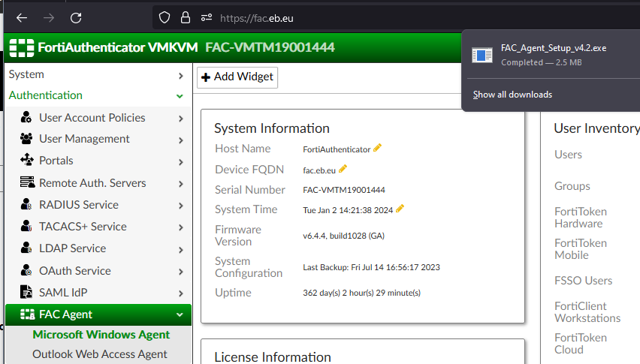The image size is (640, 364).
Task: Click the browser reload icon
Action: coord(76,17)
